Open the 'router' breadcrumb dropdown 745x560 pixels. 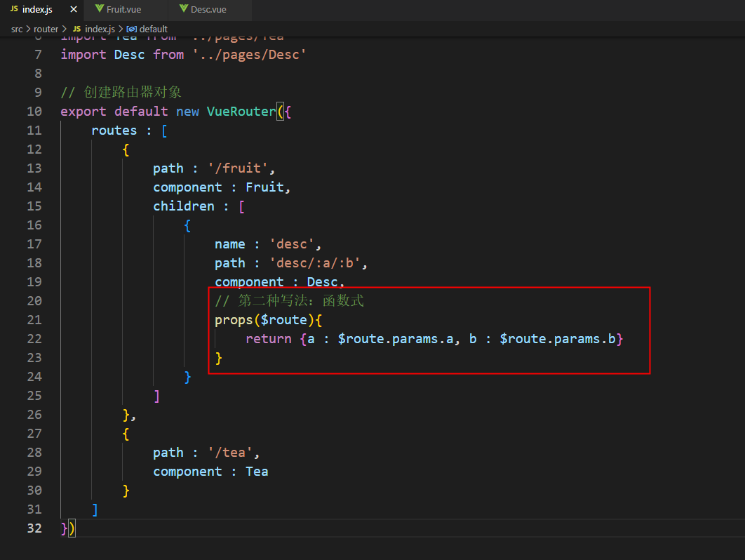click(x=46, y=29)
